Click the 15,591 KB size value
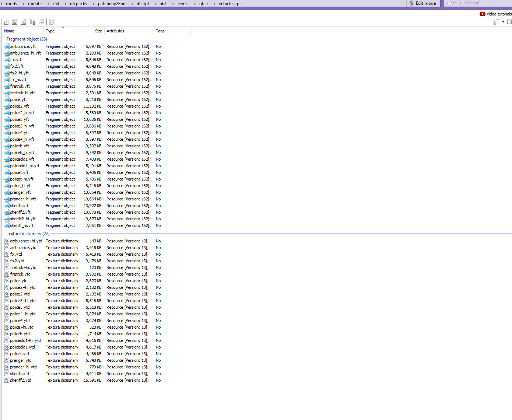 (92, 380)
